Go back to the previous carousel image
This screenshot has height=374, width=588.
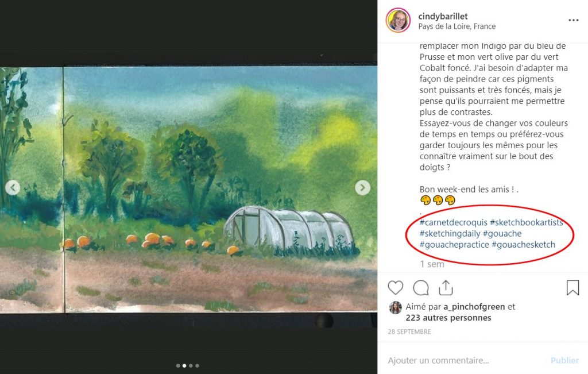click(13, 188)
